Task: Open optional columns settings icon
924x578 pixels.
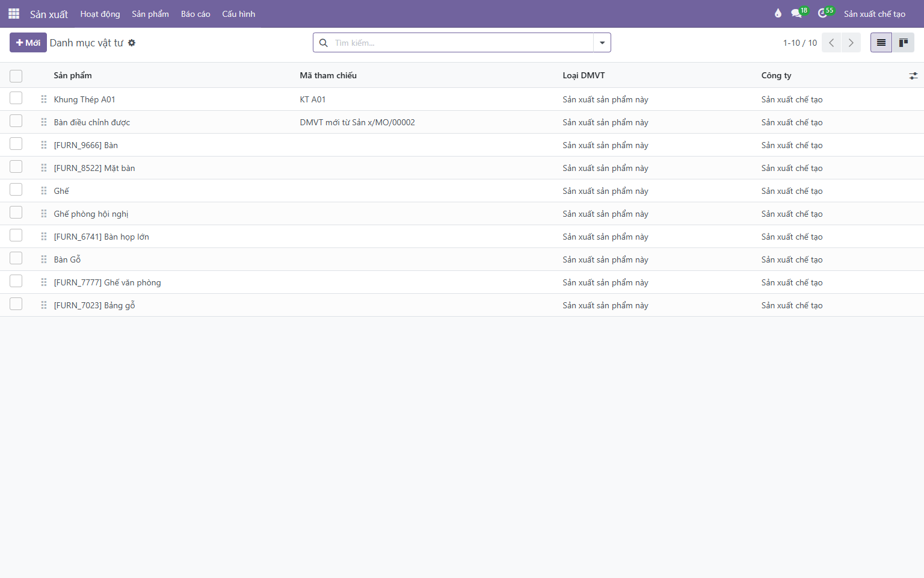Action: tap(913, 76)
